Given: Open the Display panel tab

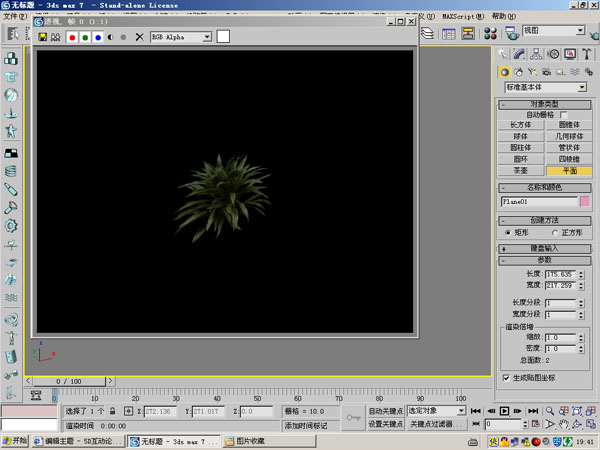Looking at the screenshot, I should [x=570, y=54].
